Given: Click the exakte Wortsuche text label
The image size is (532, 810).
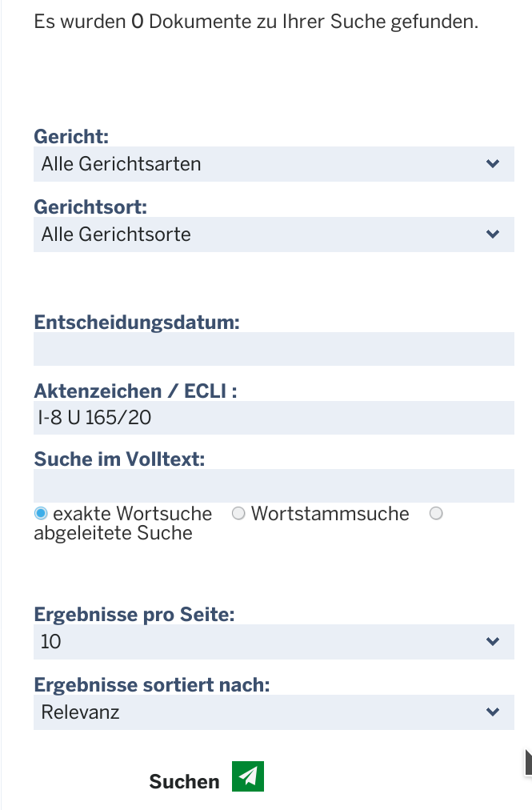Looking at the screenshot, I should click(132, 514).
